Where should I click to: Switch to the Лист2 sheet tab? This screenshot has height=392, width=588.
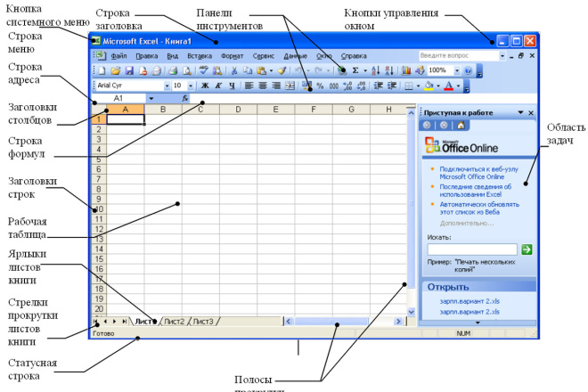pyautogui.click(x=175, y=322)
